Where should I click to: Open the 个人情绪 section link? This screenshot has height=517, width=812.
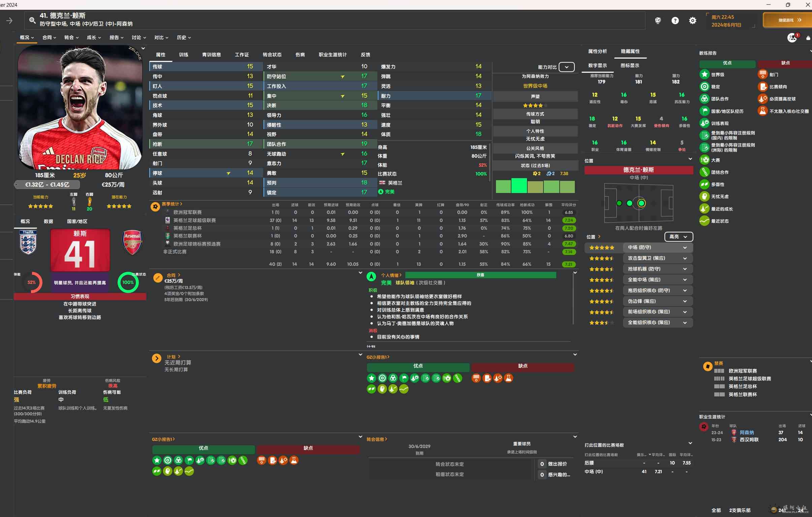(391, 275)
